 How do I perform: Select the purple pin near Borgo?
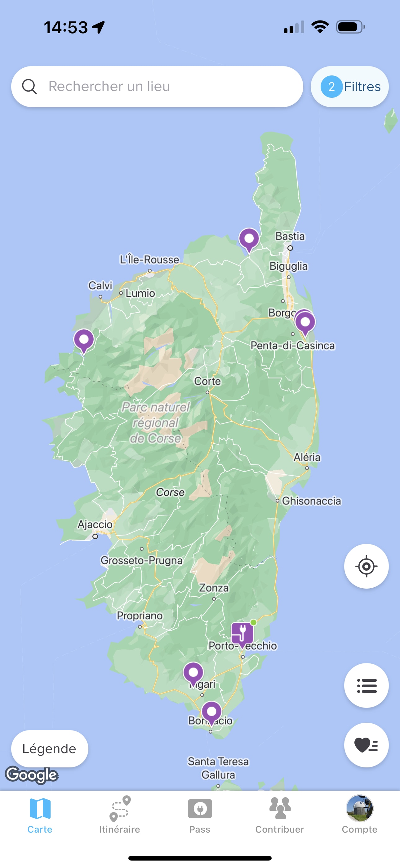point(305,323)
